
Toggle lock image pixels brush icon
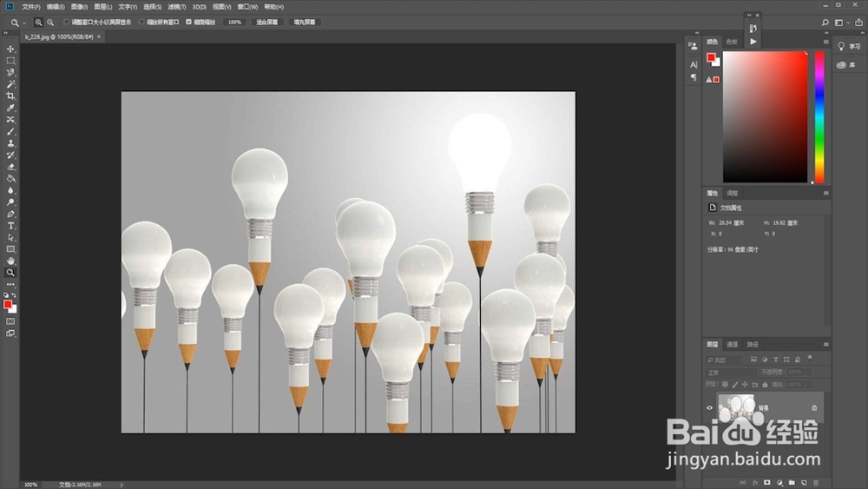pyautogui.click(x=735, y=384)
